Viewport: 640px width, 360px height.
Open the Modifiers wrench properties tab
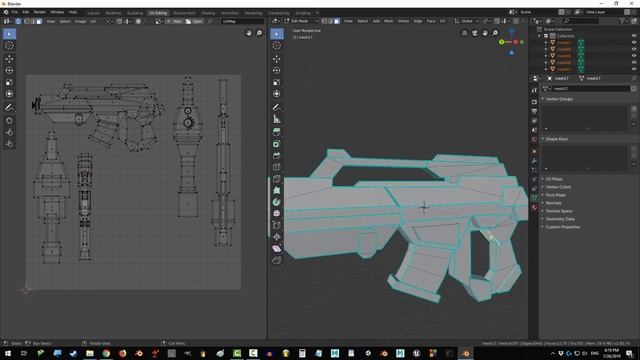(x=534, y=161)
